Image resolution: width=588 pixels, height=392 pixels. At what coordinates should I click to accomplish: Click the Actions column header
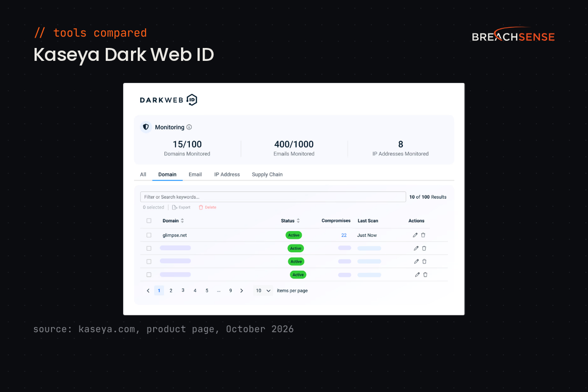(416, 221)
